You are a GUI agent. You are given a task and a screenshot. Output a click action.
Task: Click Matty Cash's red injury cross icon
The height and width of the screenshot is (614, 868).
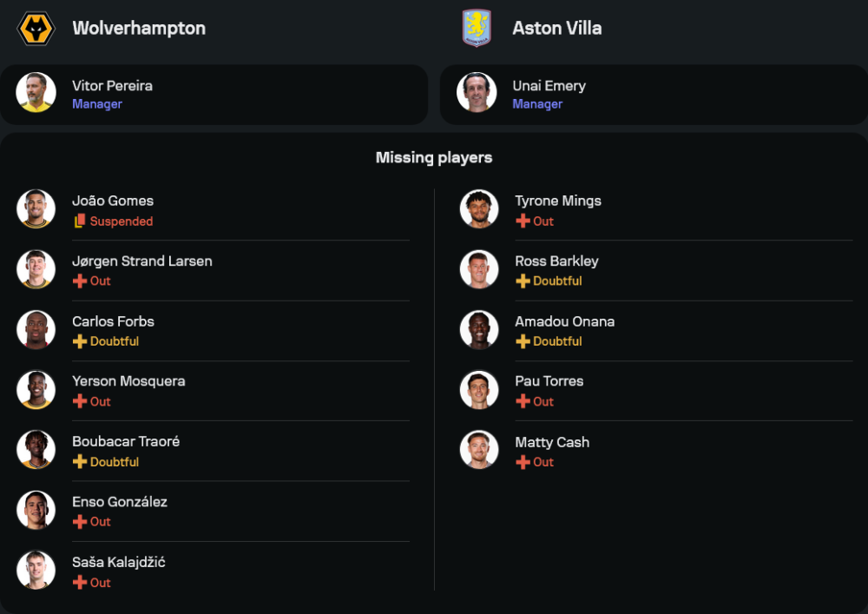pos(523,462)
